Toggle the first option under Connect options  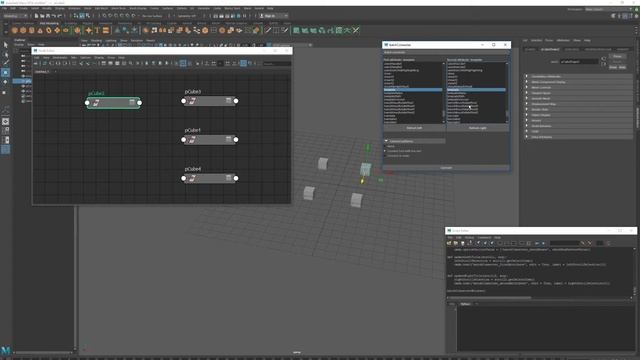point(385,146)
